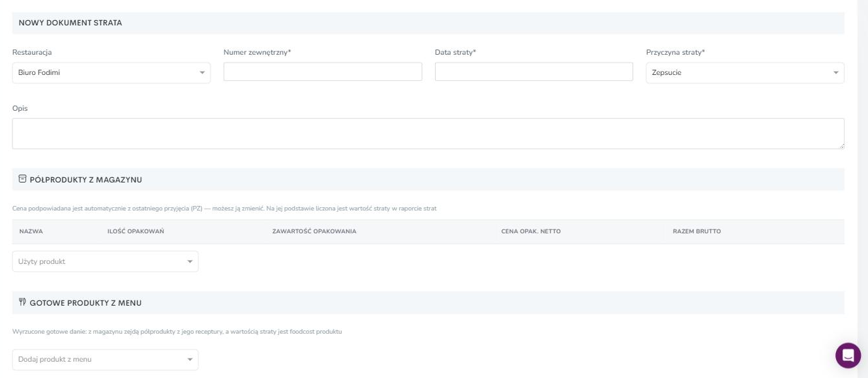Click the Numer zewnętrzny* label

(257, 52)
